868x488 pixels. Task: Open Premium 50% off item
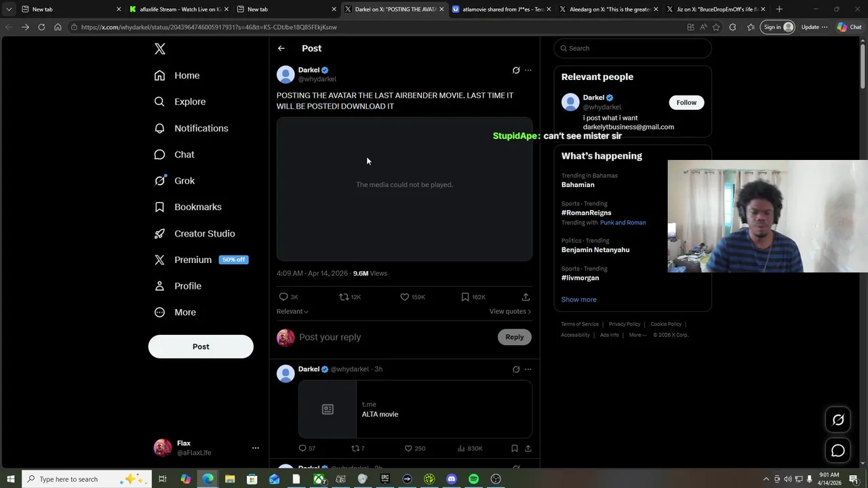(201, 260)
